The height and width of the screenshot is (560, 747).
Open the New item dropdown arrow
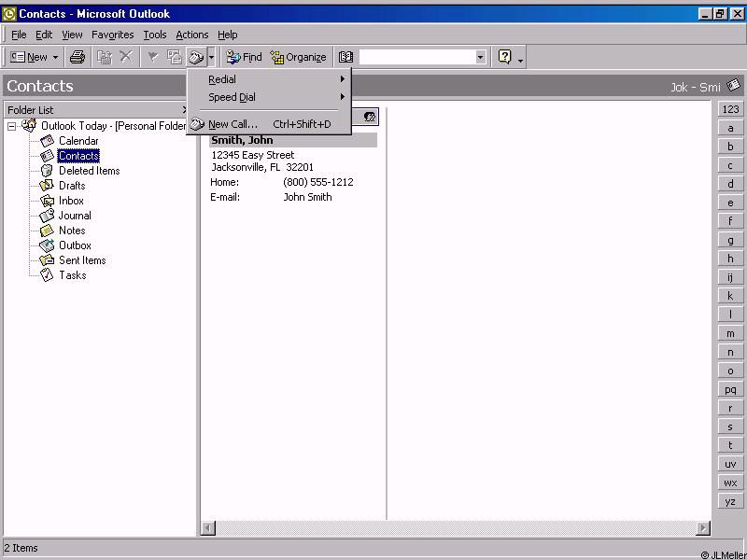point(55,57)
